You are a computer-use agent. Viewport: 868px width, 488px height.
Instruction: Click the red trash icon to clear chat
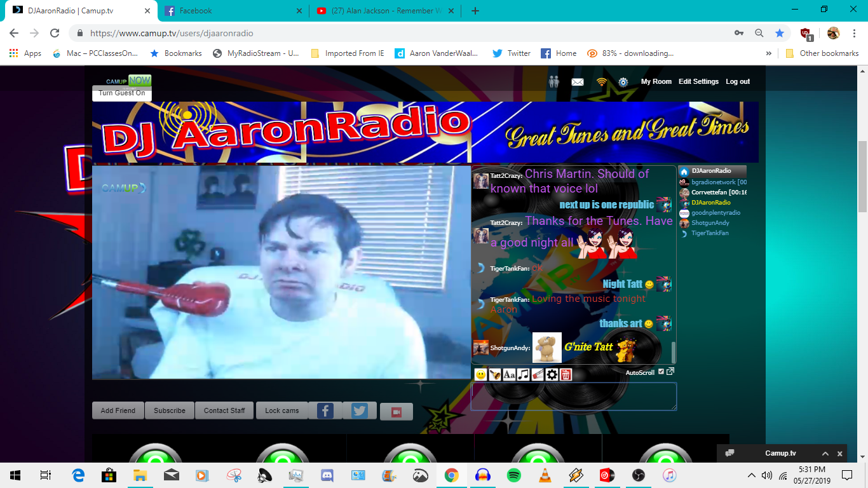pyautogui.click(x=566, y=375)
